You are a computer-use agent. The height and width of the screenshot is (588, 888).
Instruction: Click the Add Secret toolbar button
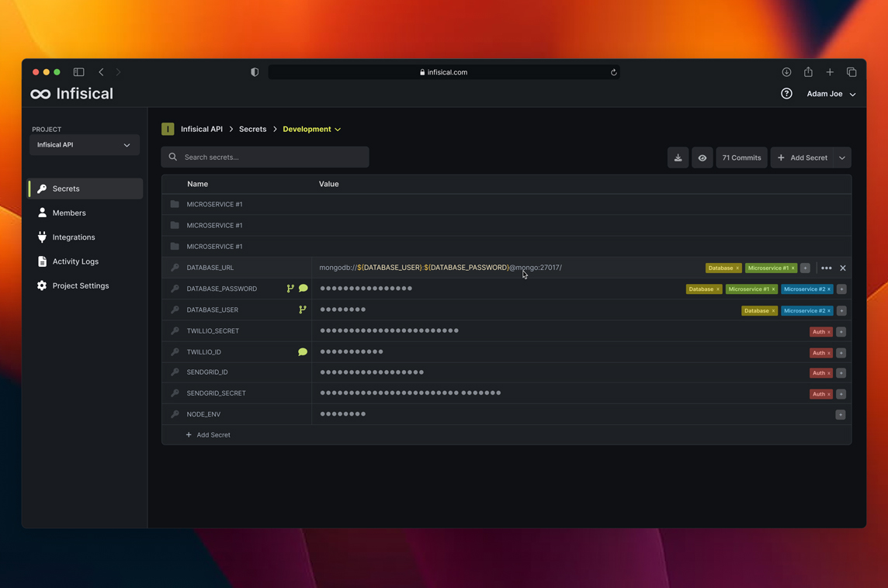803,158
